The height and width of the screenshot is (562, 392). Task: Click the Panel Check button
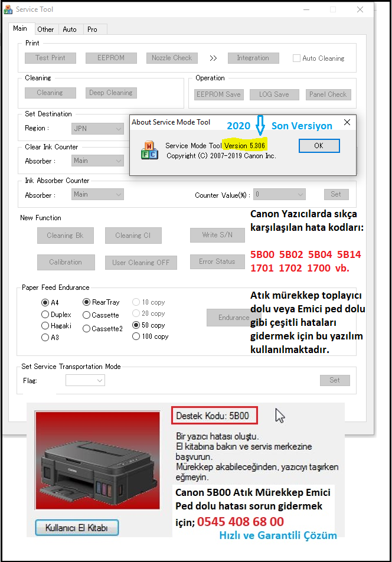click(328, 94)
